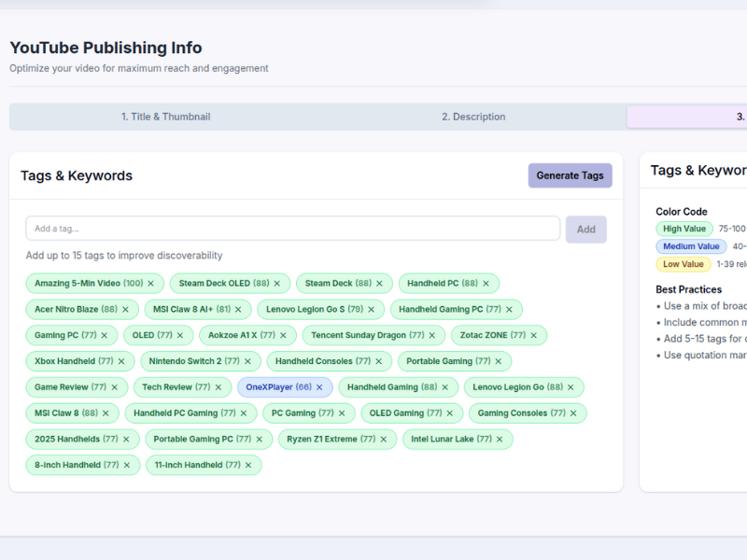Image resolution: width=747 pixels, height=560 pixels.
Task: Remove the Aokzoe A1 X tag
Action: (283, 335)
